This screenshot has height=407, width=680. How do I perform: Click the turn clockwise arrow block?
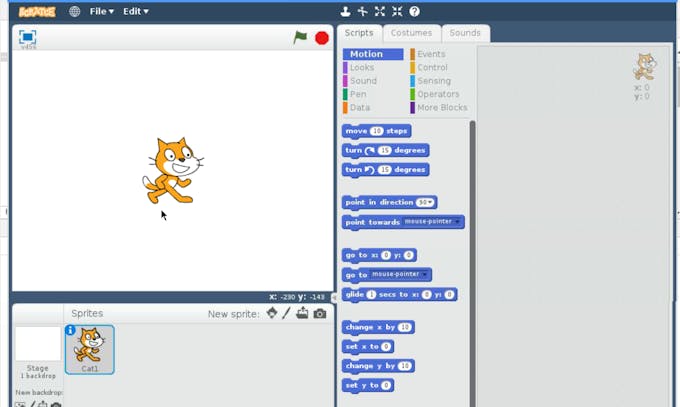point(369,151)
